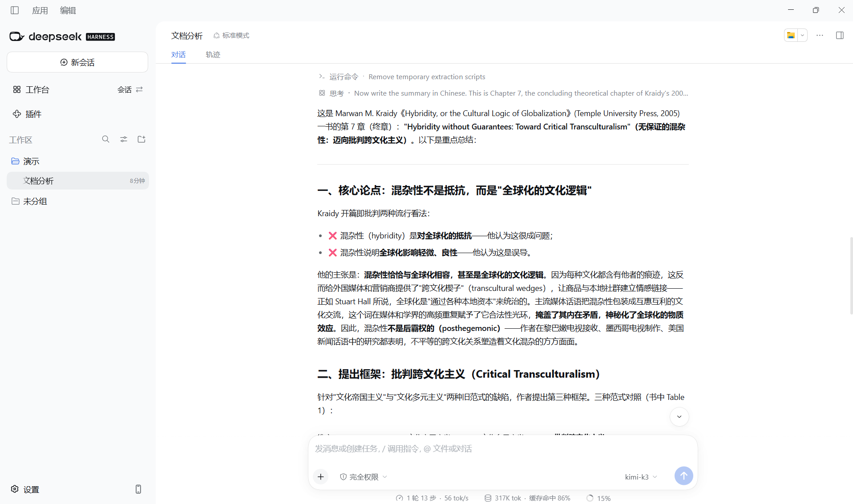Expand the 运行命令 step entry
Screen dimensions: 853x504
(402, 77)
